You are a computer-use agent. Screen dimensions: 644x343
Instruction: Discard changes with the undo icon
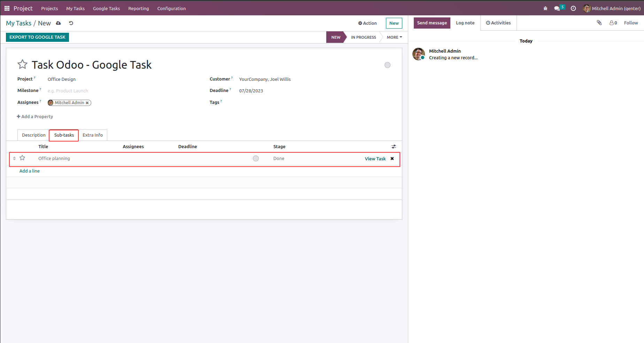pyautogui.click(x=71, y=23)
